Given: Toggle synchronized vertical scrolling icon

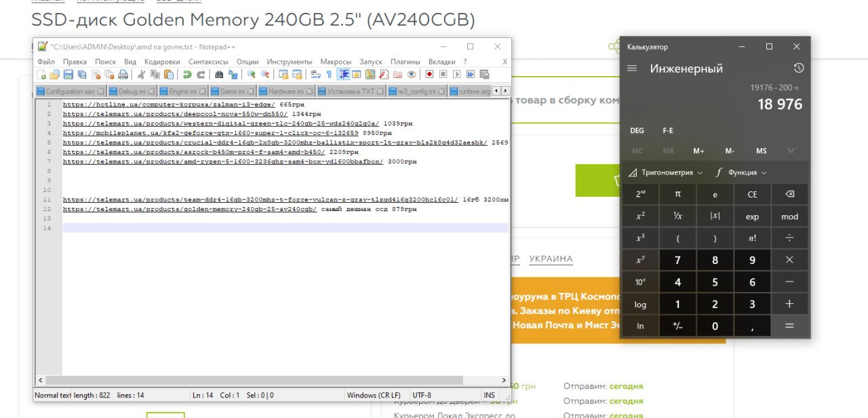Looking at the screenshot, I should (283, 75).
